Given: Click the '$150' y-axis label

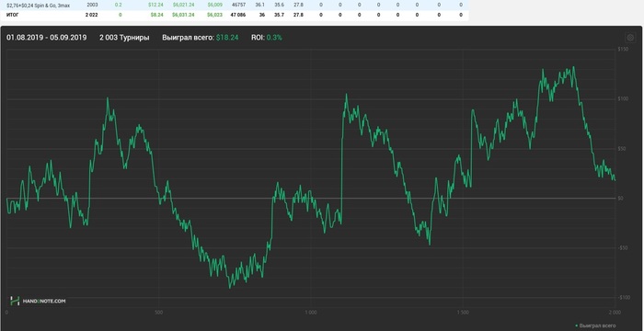Looking at the screenshot, I should tap(623, 50).
